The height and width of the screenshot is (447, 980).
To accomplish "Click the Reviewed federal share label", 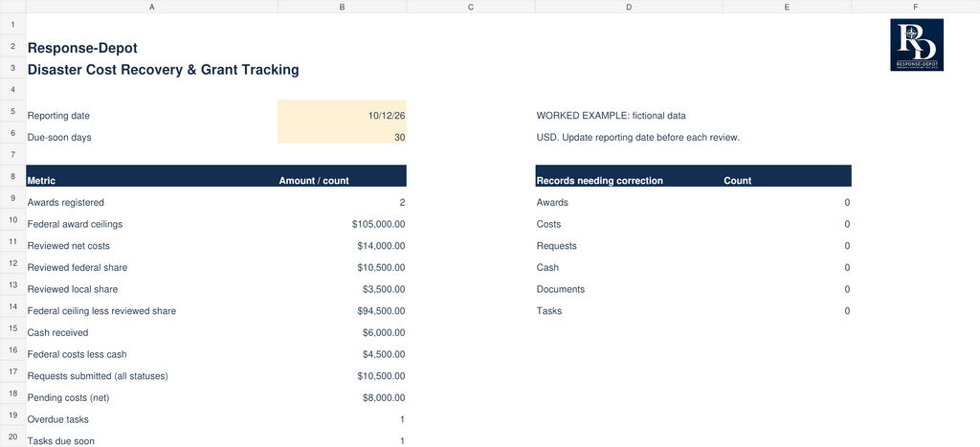I will (78, 268).
